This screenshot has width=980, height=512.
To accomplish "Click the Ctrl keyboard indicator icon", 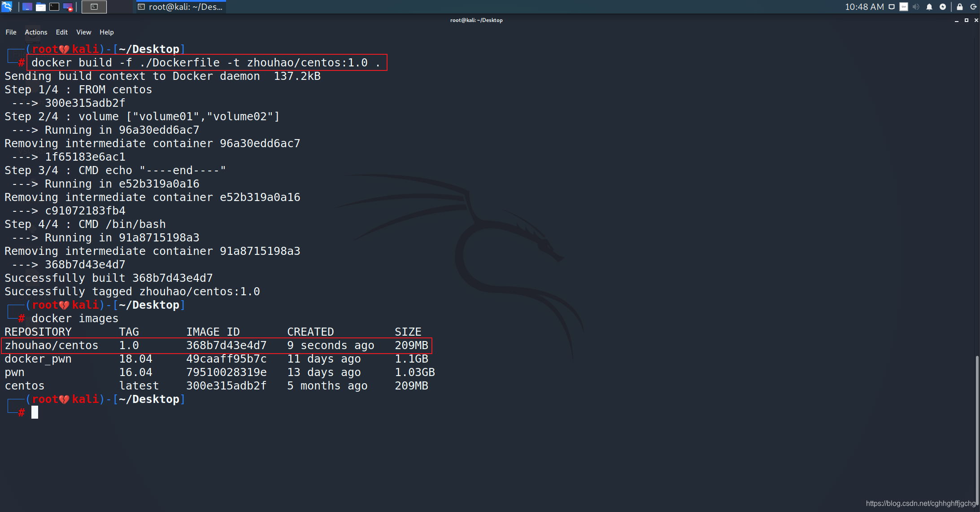I will 904,7.
